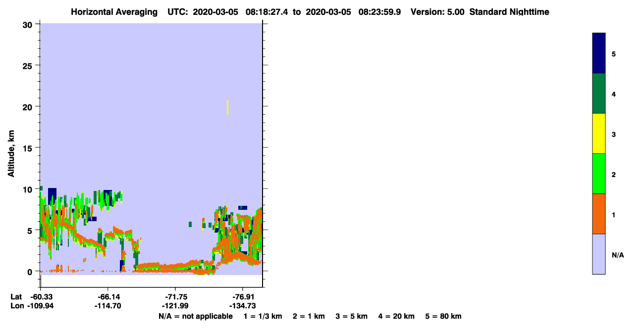Viewport: 644px width, 330px height.
Task: Click longitude value -109.94
Action: coord(40,306)
